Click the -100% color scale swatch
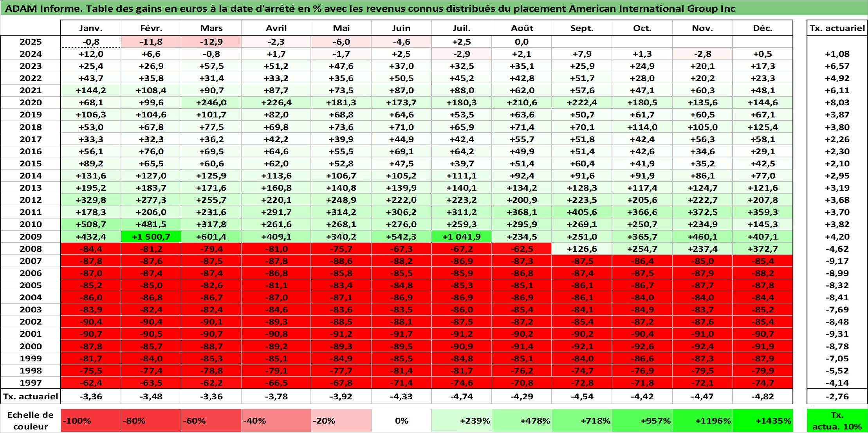This screenshot has width=868, height=433. click(91, 421)
